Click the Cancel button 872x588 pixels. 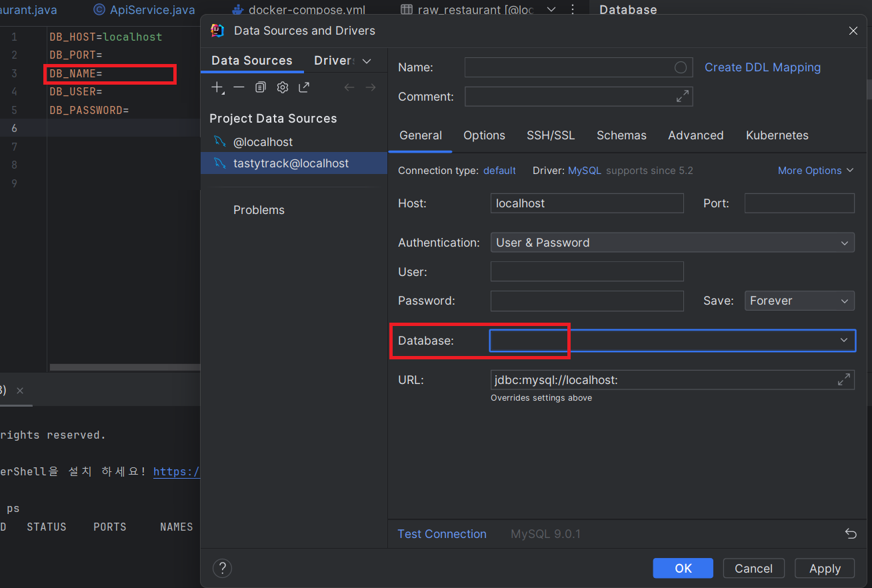(x=753, y=569)
